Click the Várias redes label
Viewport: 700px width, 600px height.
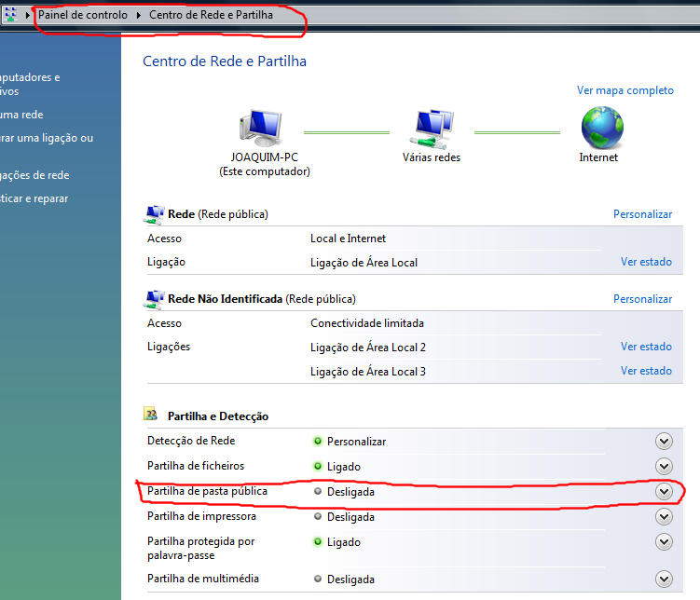point(432,157)
